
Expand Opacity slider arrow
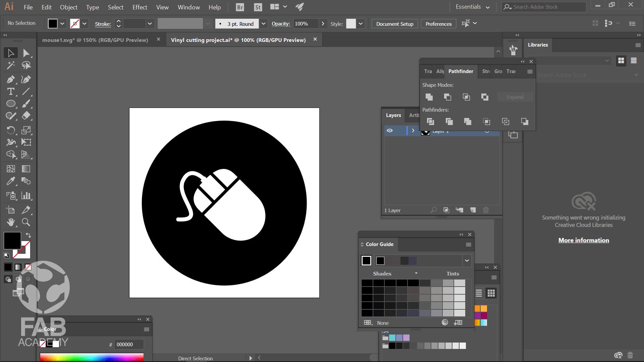[x=323, y=24]
